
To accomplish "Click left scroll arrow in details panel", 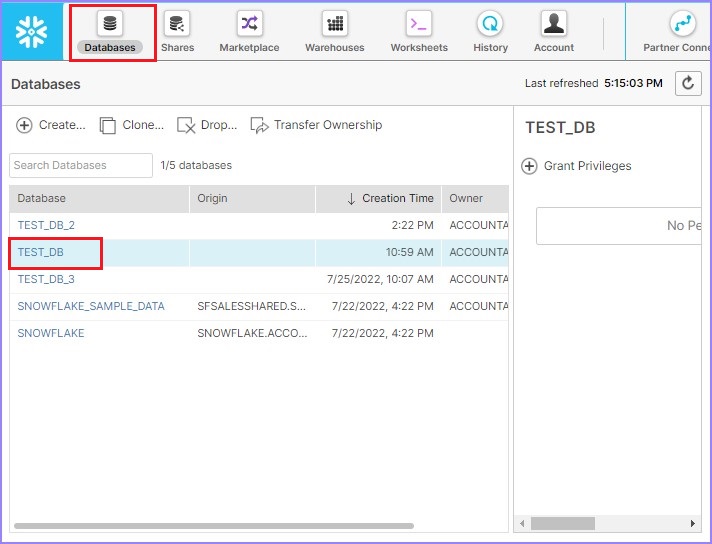I will tap(522, 523).
